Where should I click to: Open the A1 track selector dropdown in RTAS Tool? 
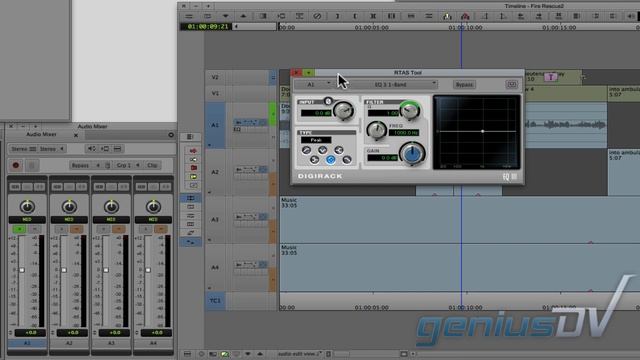(313, 84)
